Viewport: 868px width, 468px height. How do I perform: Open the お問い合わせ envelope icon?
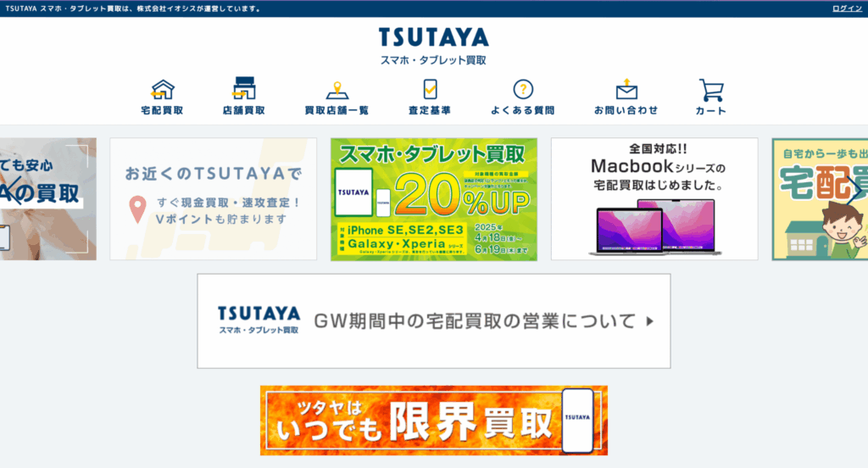tap(626, 89)
